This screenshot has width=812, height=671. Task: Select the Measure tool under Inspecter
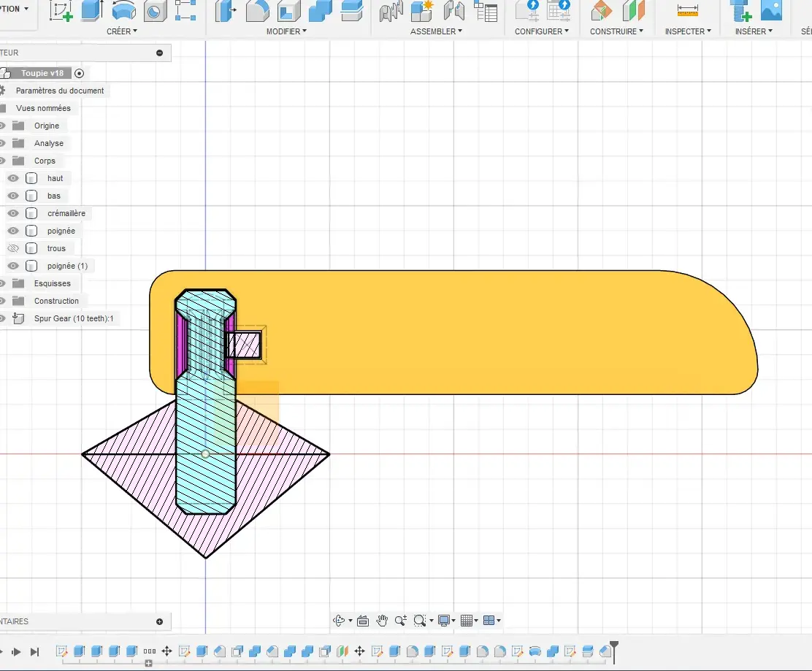tap(688, 10)
